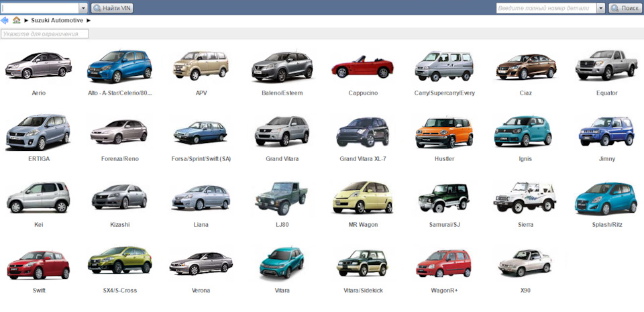
Task: Click the Ciaz model label
Action: pos(525,93)
